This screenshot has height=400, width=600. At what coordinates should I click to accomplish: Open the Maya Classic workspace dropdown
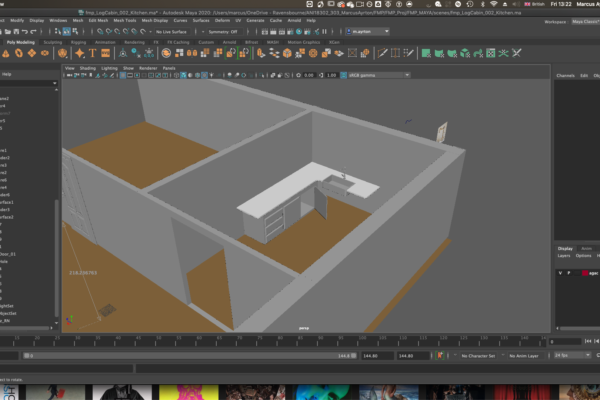[x=585, y=22]
